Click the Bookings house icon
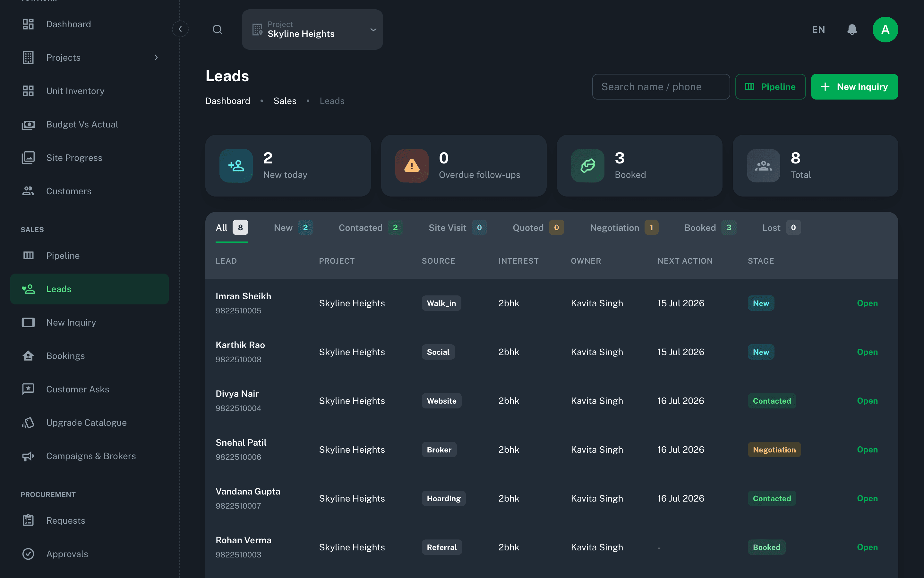Viewport: 924px width, 578px height. point(28,356)
